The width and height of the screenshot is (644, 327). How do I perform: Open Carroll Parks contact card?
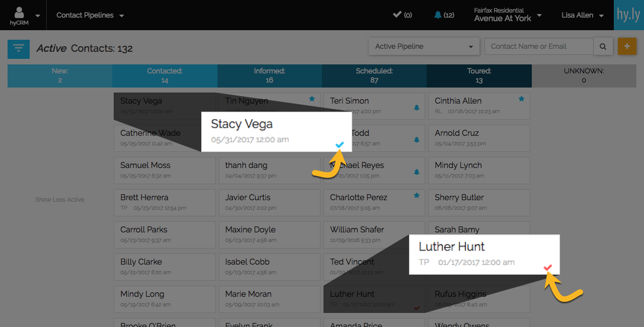(165, 234)
